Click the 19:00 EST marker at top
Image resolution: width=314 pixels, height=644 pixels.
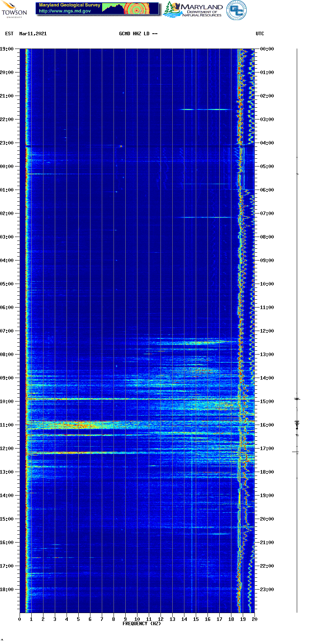click(7, 49)
